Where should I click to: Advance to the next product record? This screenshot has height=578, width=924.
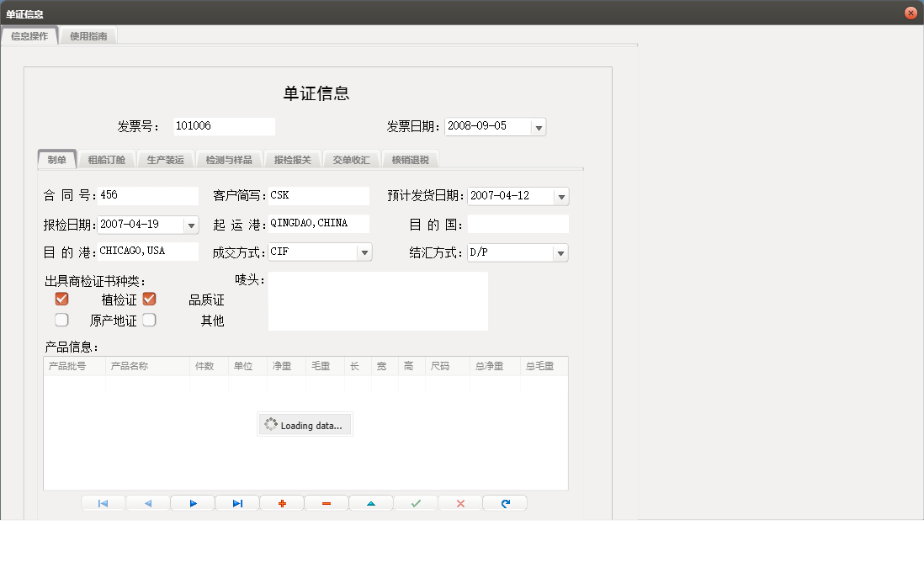coord(192,502)
